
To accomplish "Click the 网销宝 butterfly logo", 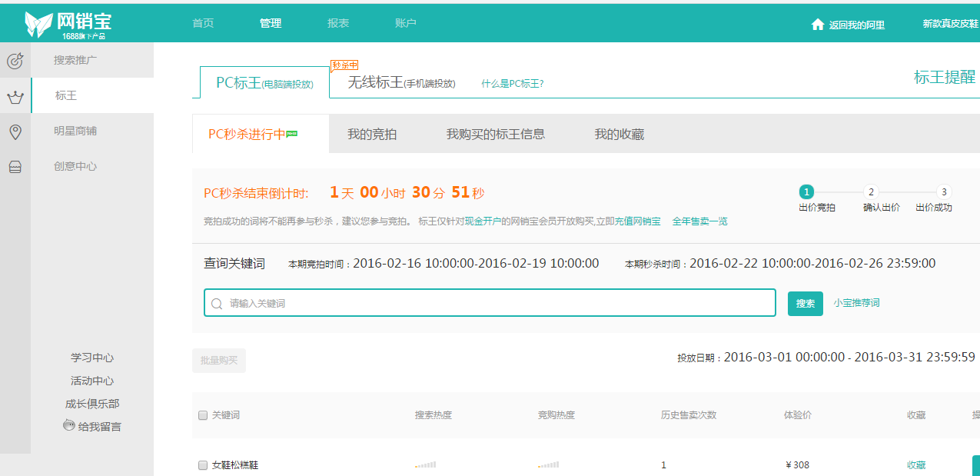I will (x=38, y=24).
